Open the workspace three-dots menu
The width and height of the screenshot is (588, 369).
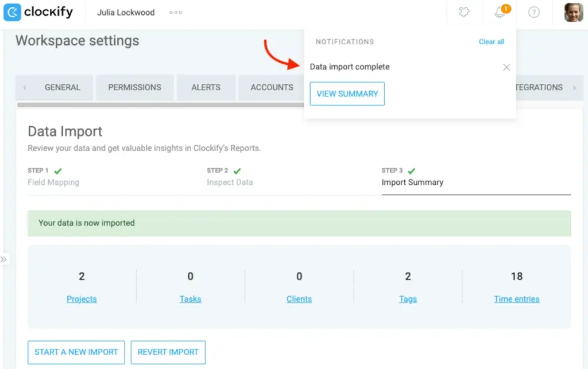point(176,13)
